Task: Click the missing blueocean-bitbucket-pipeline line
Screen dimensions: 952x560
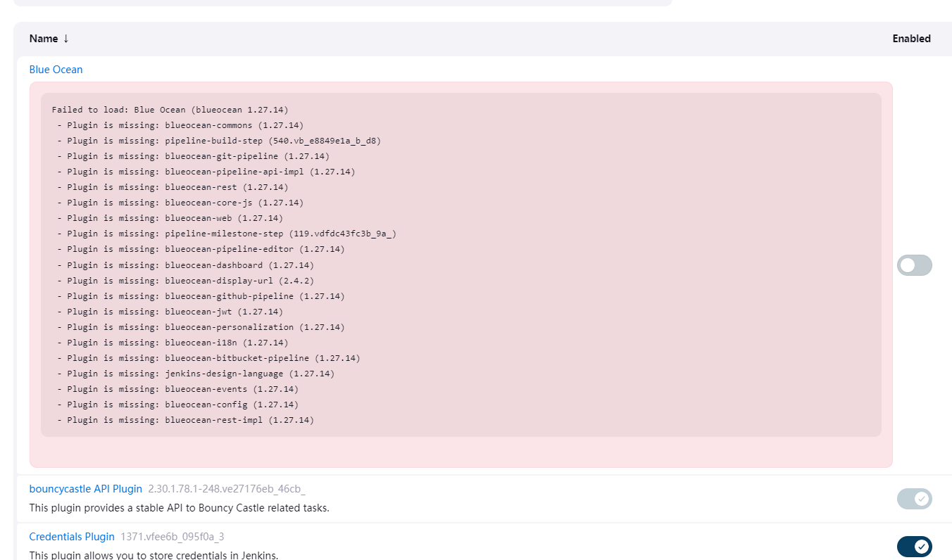Action: coord(208,358)
